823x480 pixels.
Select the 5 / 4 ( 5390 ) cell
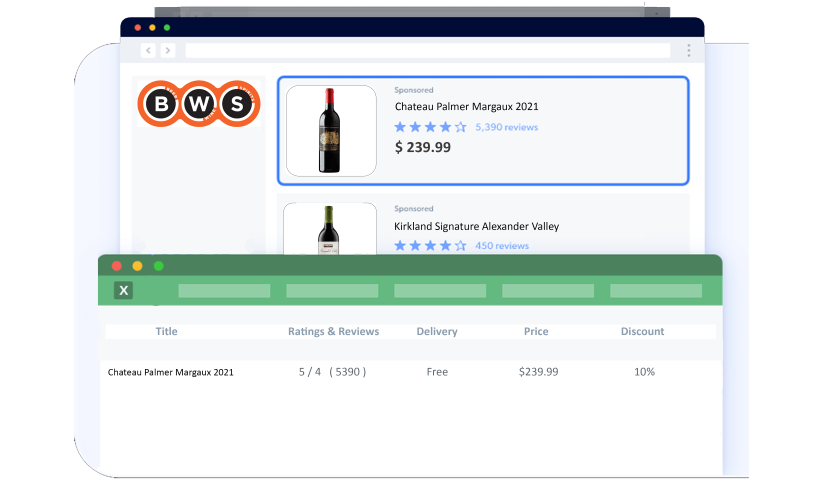[x=332, y=372]
